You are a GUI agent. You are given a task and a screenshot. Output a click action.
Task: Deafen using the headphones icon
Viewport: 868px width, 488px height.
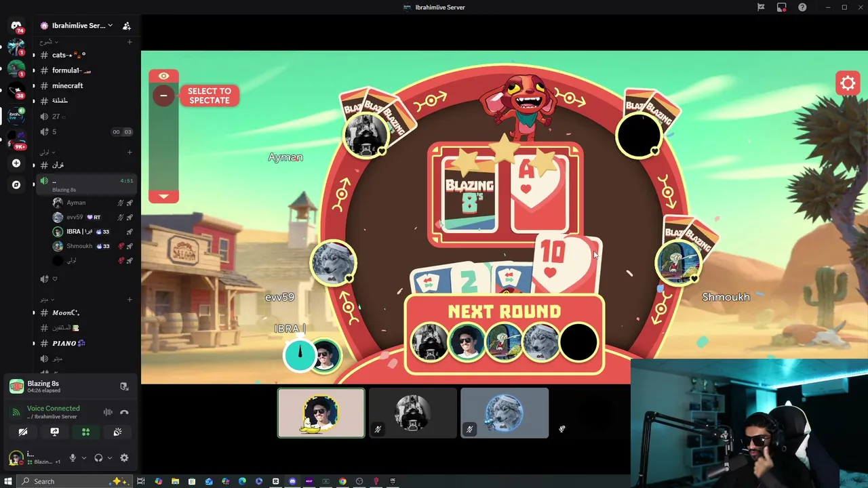point(98,458)
